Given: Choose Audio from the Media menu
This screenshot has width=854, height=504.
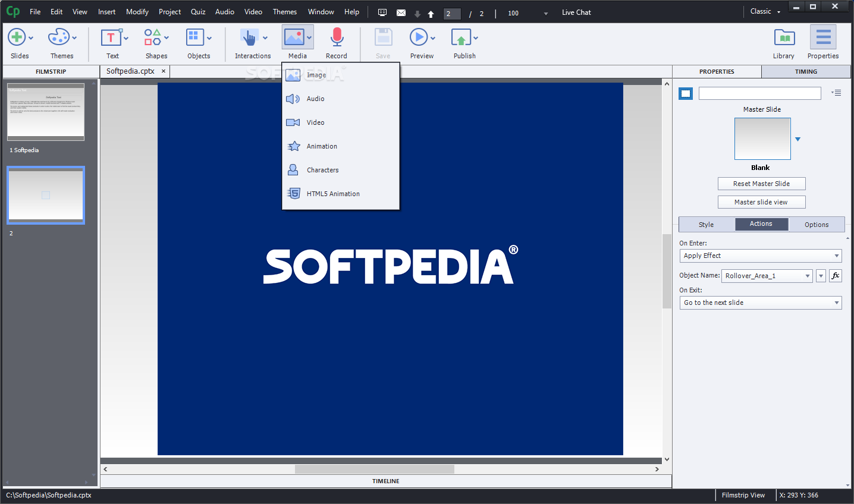Looking at the screenshot, I should pos(340,99).
